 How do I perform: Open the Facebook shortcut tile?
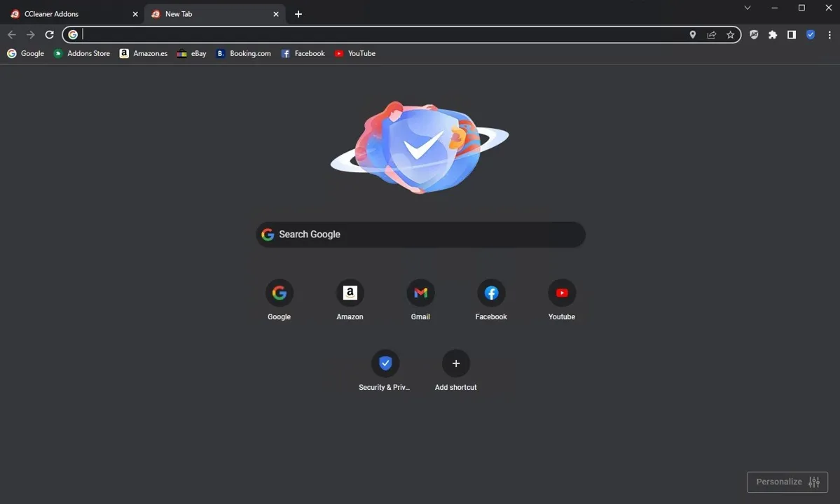click(491, 300)
